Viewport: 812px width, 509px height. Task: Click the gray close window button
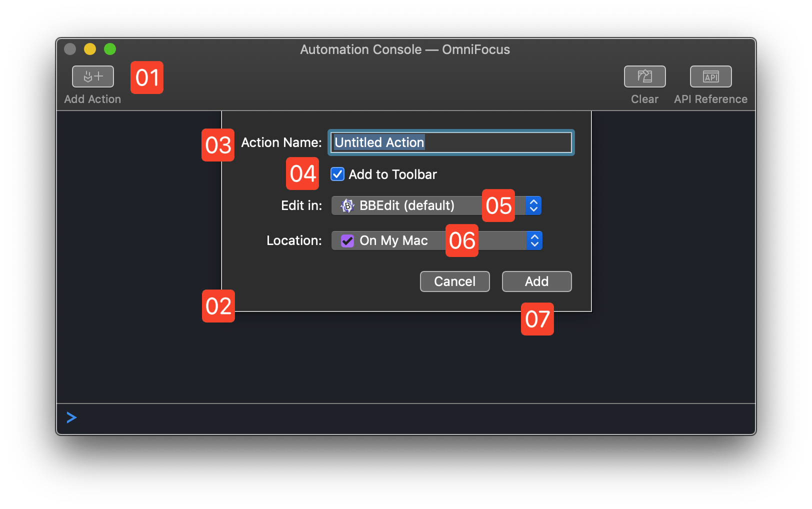pyautogui.click(x=70, y=49)
